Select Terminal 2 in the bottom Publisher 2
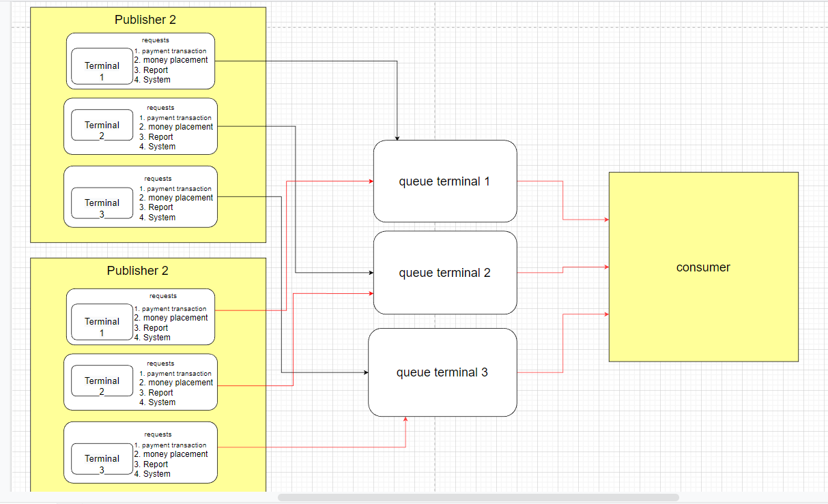This screenshot has width=828, height=504. pos(101,381)
